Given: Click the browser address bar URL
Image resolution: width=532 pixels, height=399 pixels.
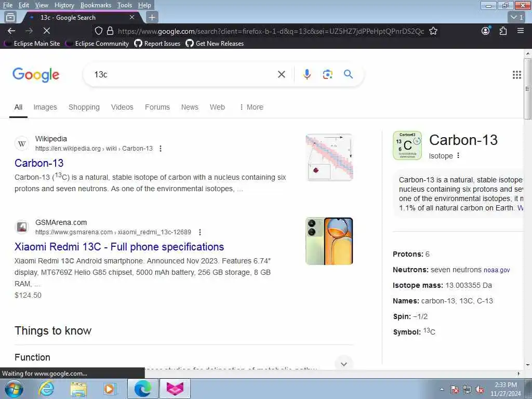Looking at the screenshot, I should pos(271,31).
